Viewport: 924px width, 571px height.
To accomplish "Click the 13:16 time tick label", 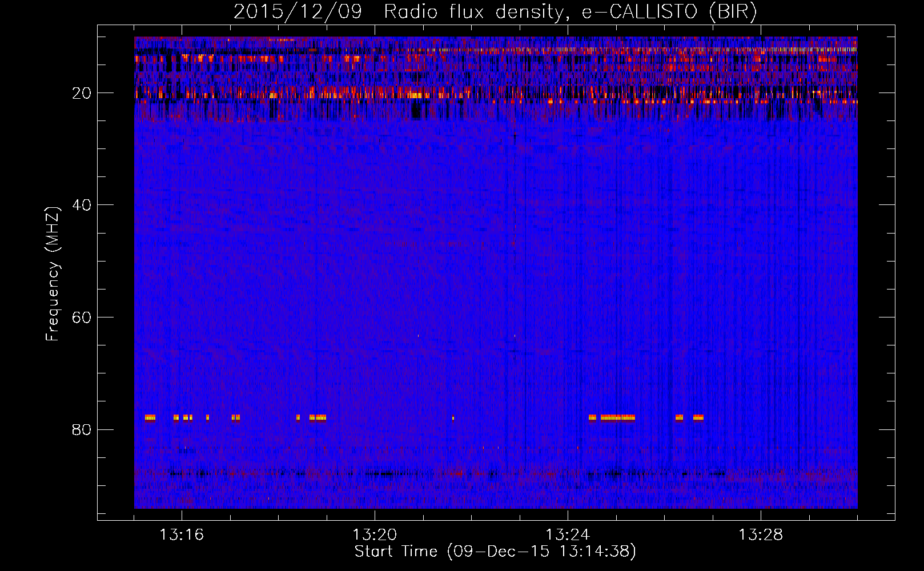I will (182, 535).
